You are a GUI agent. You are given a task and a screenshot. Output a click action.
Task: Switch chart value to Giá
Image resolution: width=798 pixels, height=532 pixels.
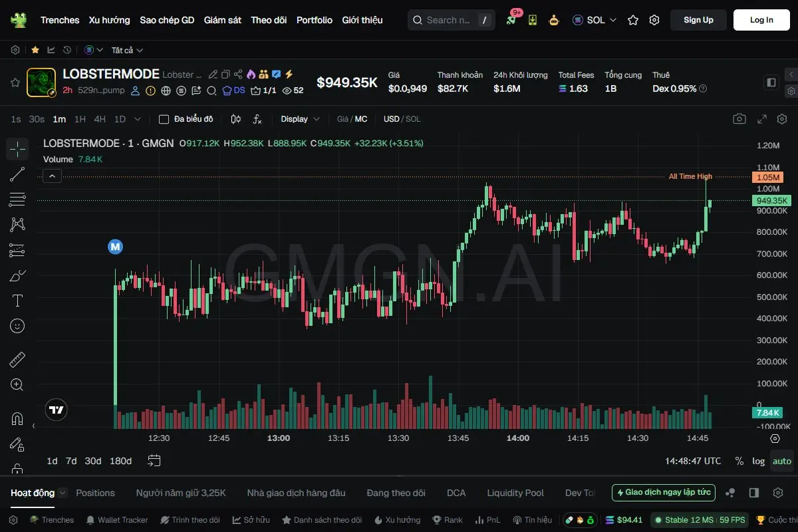click(342, 119)
